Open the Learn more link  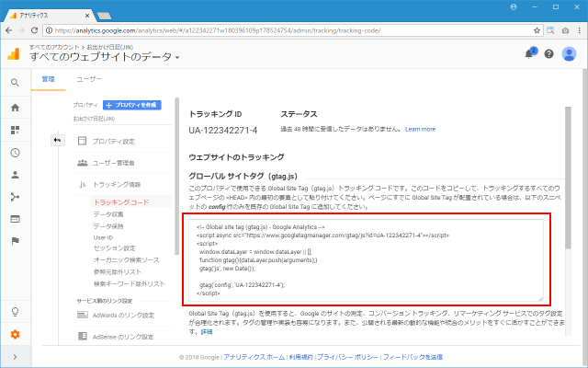click(420, 129)
